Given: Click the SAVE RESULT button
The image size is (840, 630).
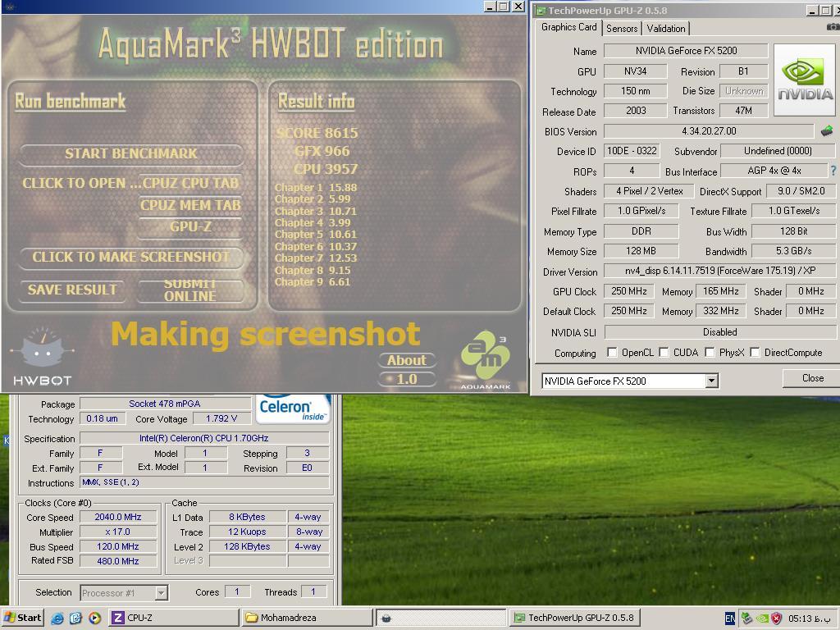Looking at the screenshot, I should (72, 290).
